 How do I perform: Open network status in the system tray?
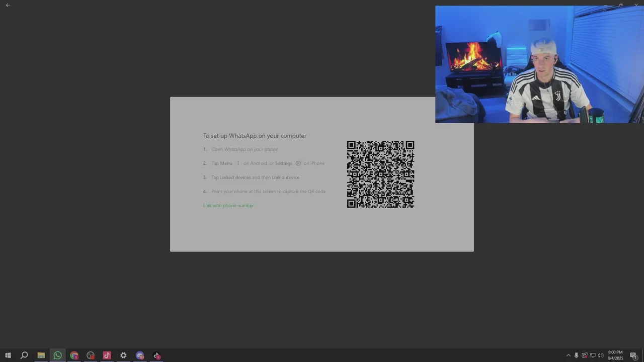pos(593,355)
